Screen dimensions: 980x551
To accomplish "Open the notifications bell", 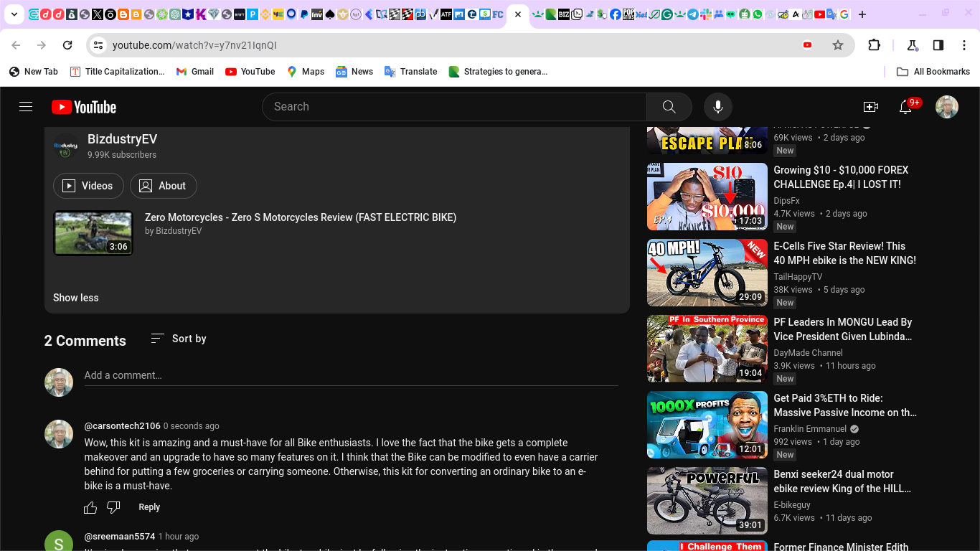I will point(905,107).
